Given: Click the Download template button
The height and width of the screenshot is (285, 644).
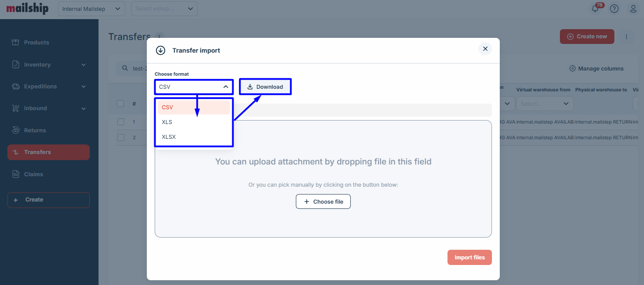Looking at the screenshot, I should [265, 87].
